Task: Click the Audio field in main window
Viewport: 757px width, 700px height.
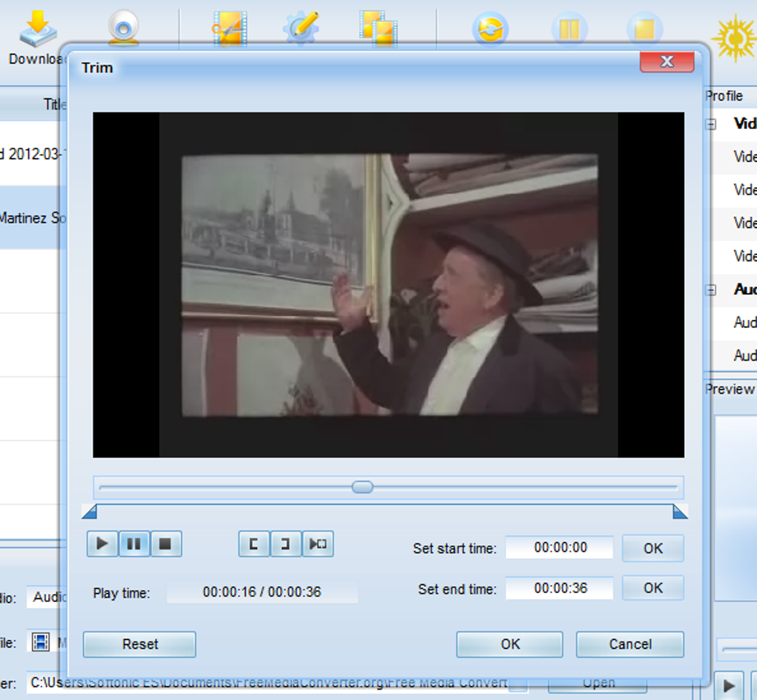Action: coord(47,598)
